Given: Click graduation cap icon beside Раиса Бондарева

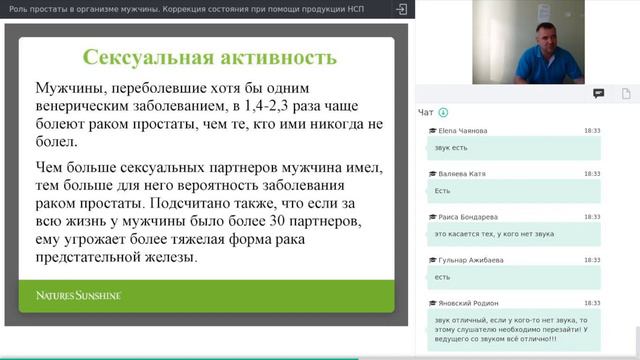Looking at the screenshot, I should (x=433, y=217).
